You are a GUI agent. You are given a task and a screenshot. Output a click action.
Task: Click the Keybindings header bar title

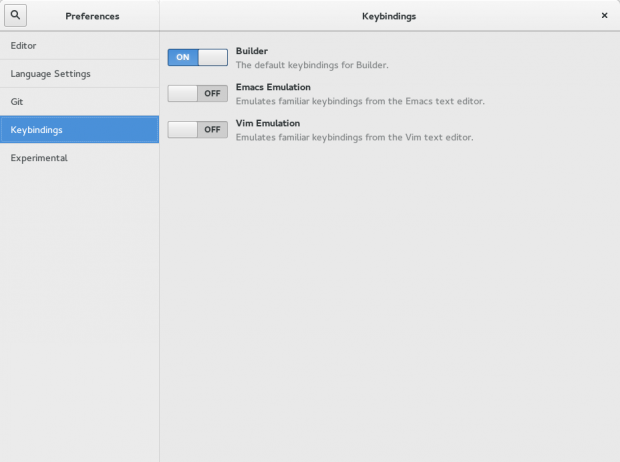[x=389, y=17]
